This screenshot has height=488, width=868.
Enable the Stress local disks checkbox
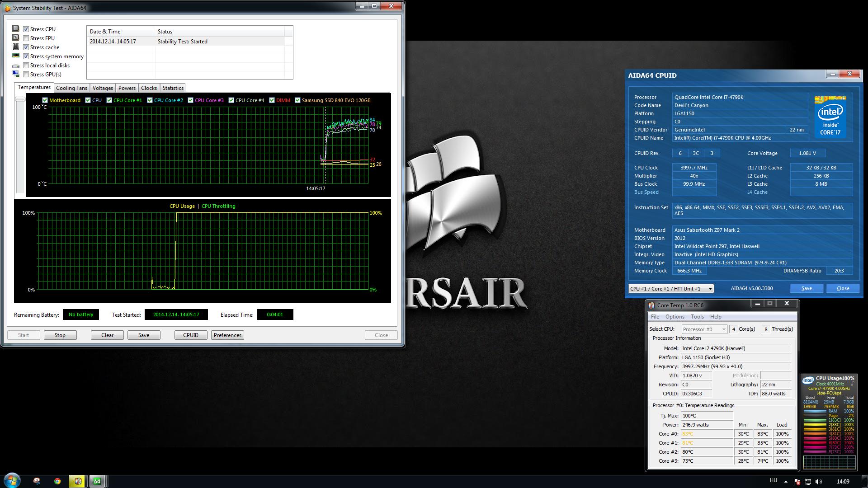[26, 65]
